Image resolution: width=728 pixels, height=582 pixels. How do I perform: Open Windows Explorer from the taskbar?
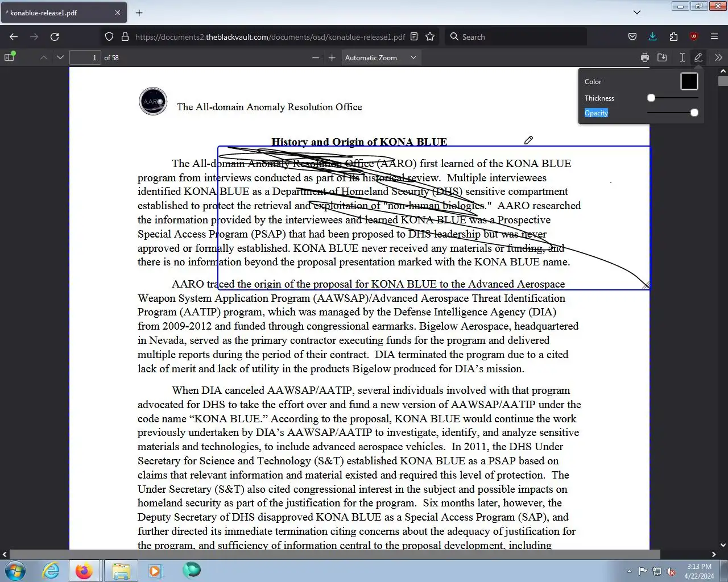(x=121, y=571)
